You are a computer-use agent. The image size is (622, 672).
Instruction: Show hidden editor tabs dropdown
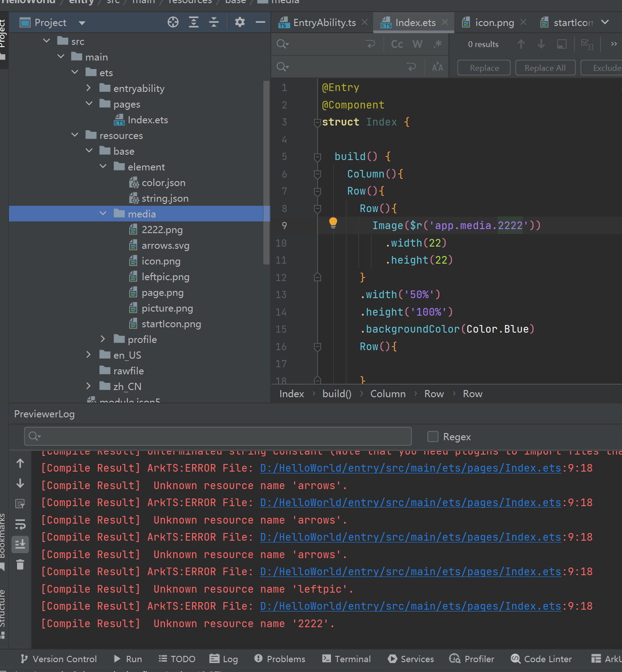(605, 22)
